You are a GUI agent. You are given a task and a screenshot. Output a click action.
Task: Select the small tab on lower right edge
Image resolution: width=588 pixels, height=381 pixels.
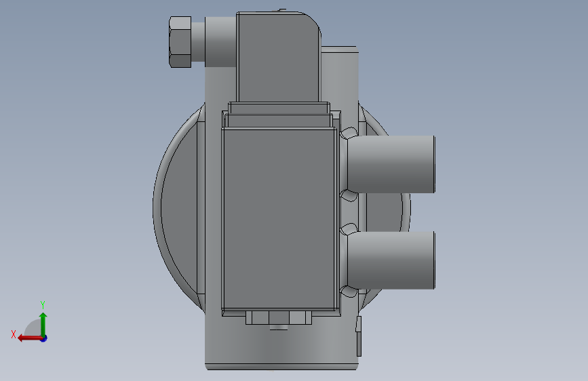pyautogui.click(x=359, y=336)
